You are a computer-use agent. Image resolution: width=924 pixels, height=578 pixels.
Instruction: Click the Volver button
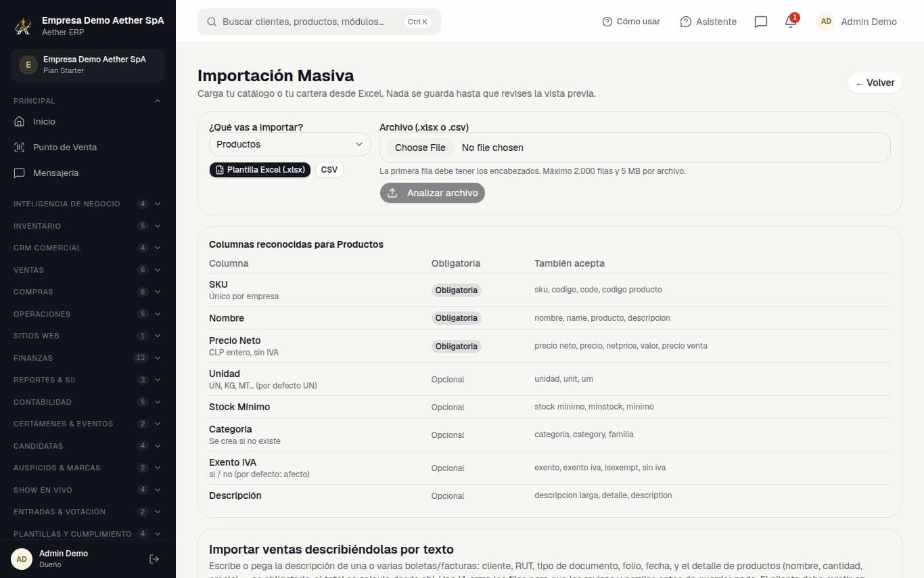[x=875, y=83]
